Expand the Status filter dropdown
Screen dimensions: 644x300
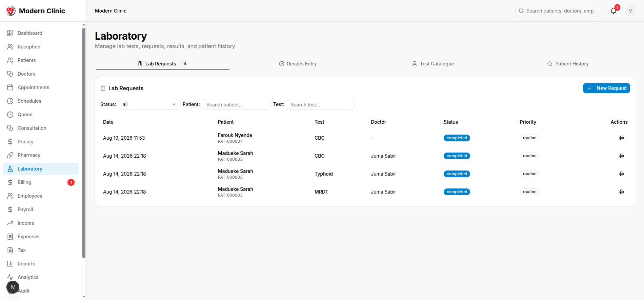(x=149, y=104)
